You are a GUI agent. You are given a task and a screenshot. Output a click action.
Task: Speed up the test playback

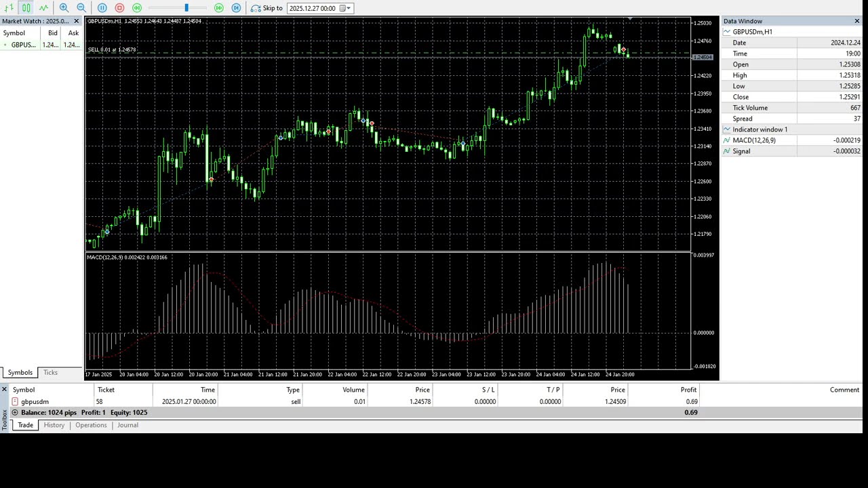tap(218, 8)
